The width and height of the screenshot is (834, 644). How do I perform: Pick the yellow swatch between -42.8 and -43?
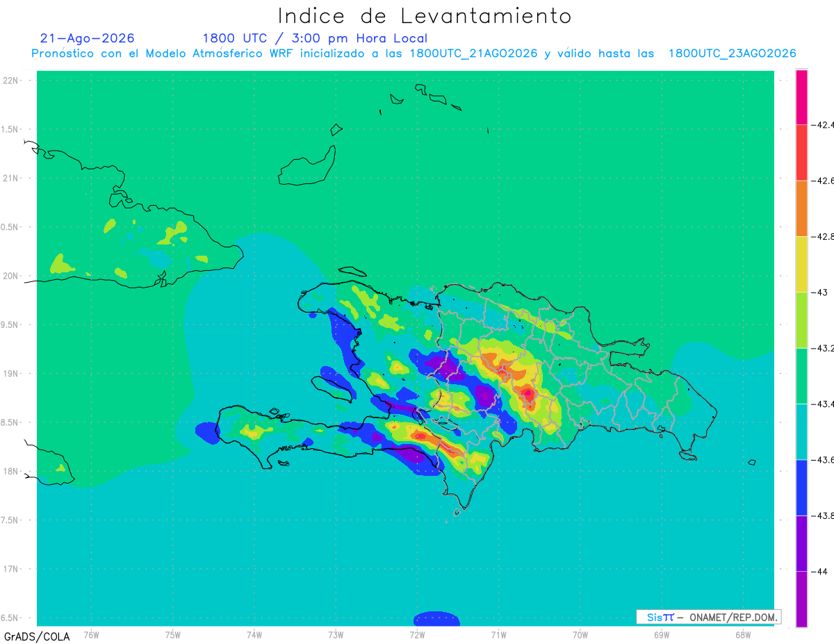(x=801, y=264)
